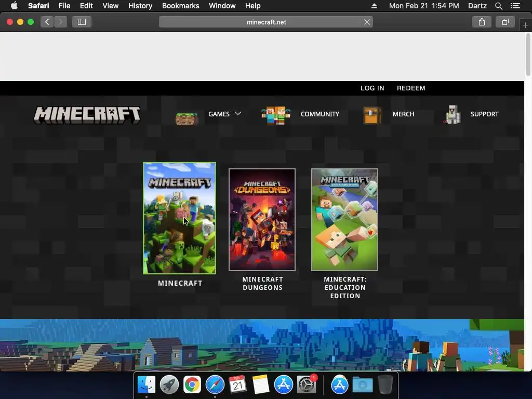
Task: Show the tab overview button
Action: [x=505, y=22]
